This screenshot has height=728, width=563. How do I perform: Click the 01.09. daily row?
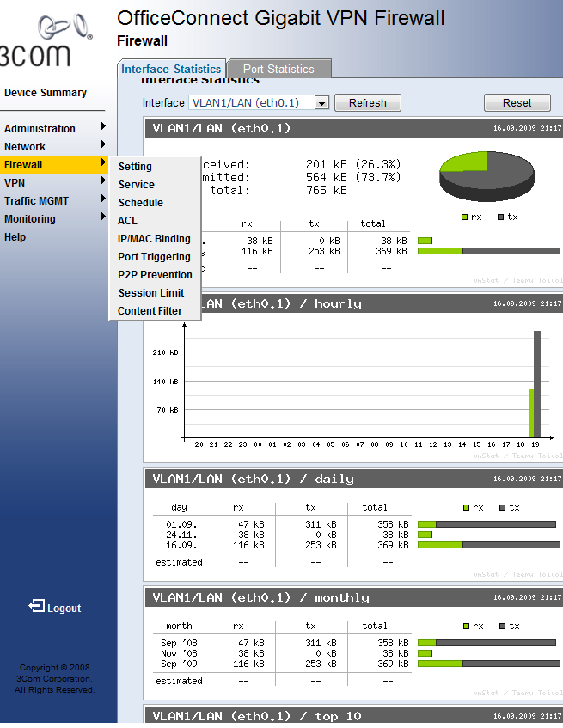281,524
